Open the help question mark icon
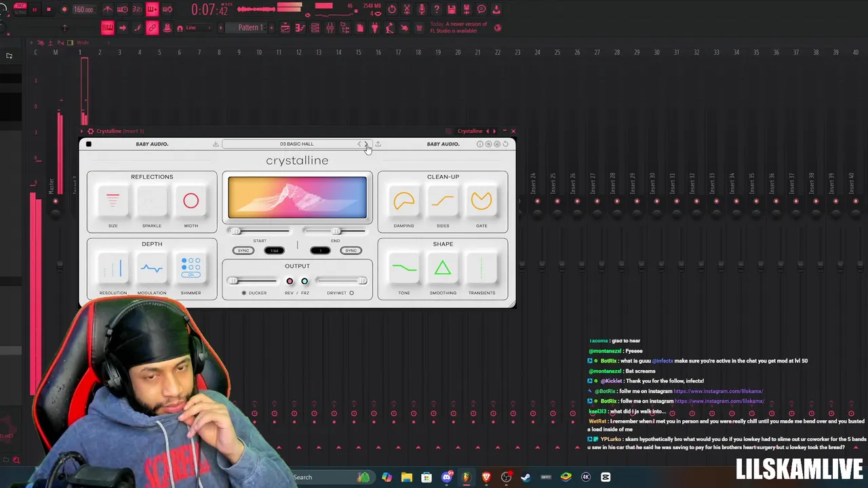 click(x=437, y=9)
